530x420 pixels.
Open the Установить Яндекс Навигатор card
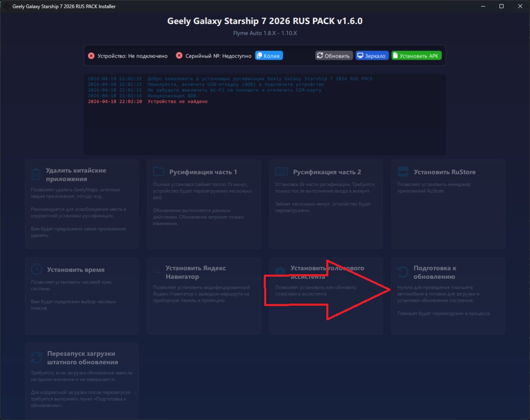[204, 296]
